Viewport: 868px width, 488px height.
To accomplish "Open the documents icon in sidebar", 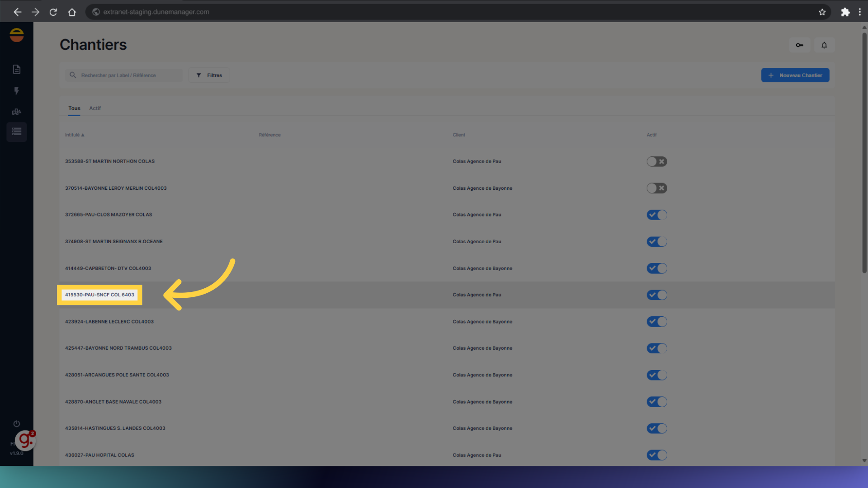I will point(17,69).
